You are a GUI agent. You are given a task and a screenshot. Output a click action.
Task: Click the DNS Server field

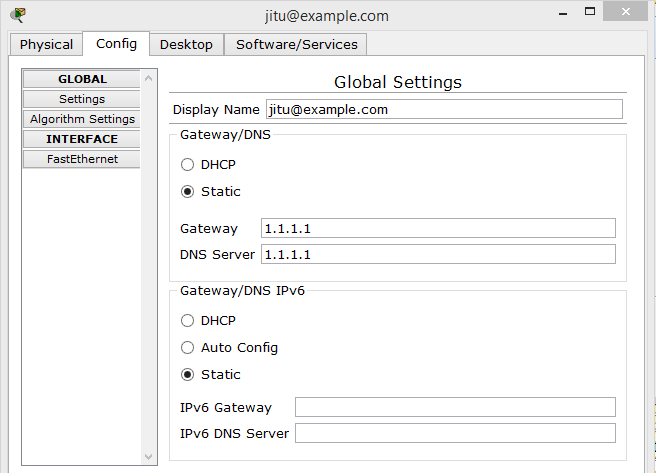tap(438, 254)
